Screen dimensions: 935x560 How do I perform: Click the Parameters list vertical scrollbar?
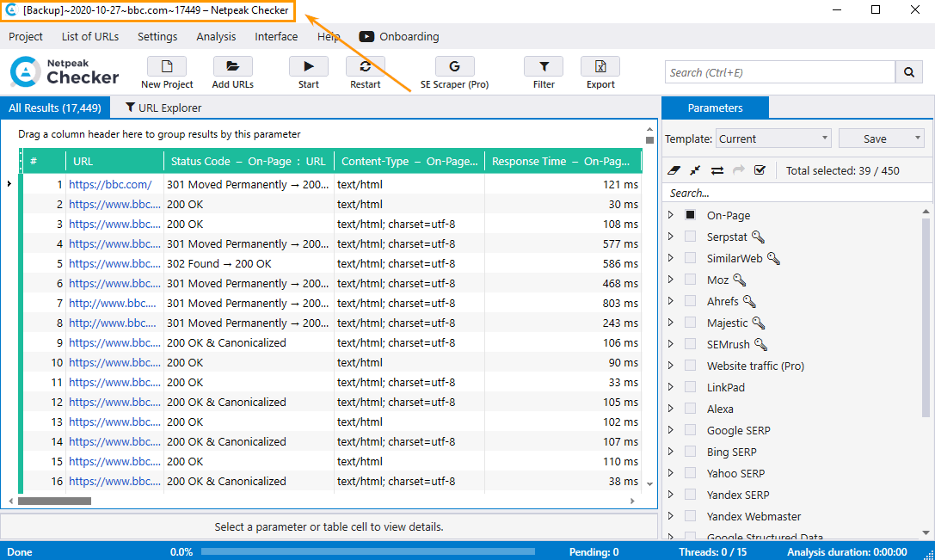[926, 317]
